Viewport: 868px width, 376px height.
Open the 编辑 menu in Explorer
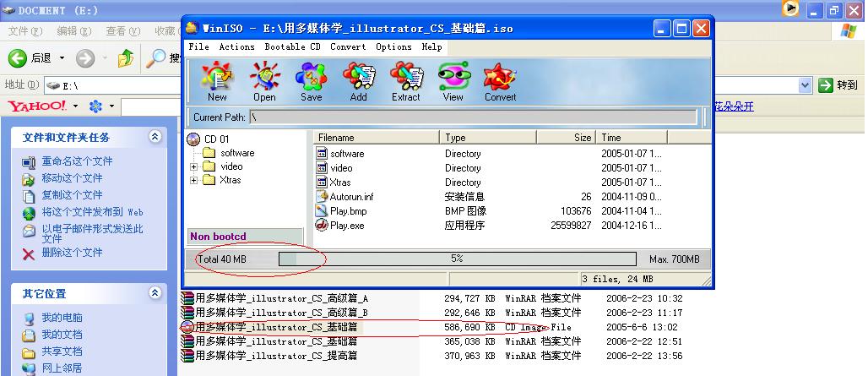[74, 31]
